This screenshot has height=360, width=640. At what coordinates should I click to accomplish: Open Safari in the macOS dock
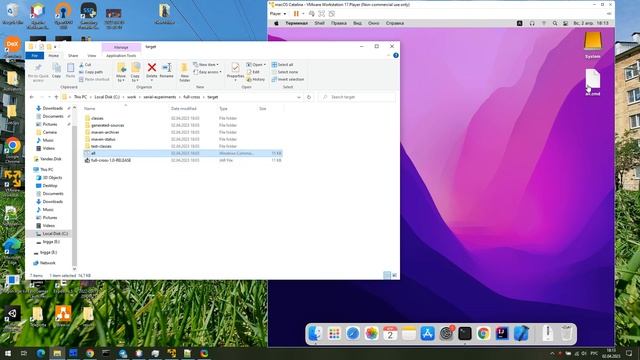tap(353, 333)
